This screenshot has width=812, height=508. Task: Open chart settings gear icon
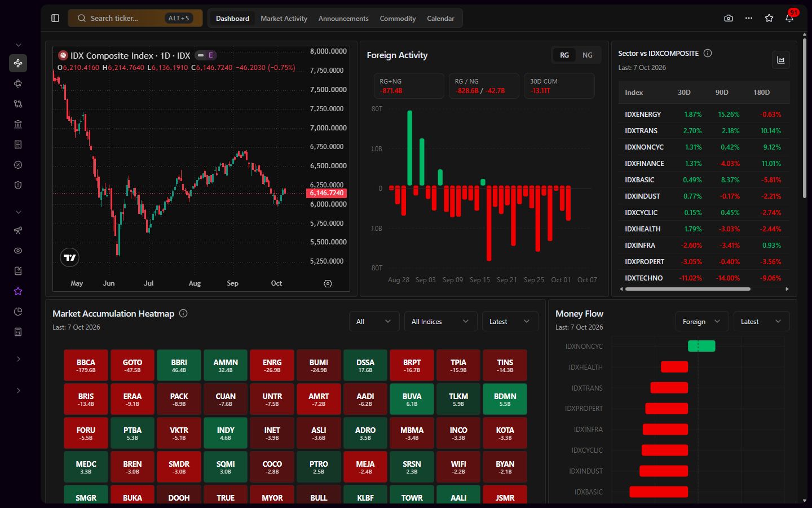tap(328, 283)
